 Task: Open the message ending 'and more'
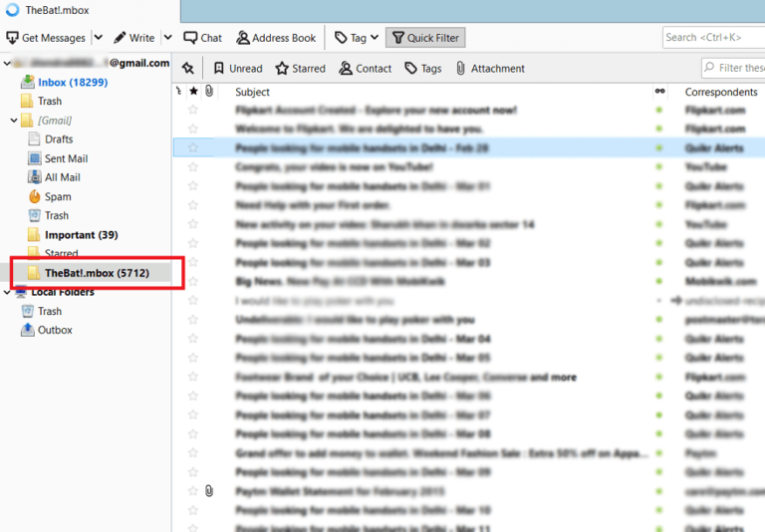(406, 377)
